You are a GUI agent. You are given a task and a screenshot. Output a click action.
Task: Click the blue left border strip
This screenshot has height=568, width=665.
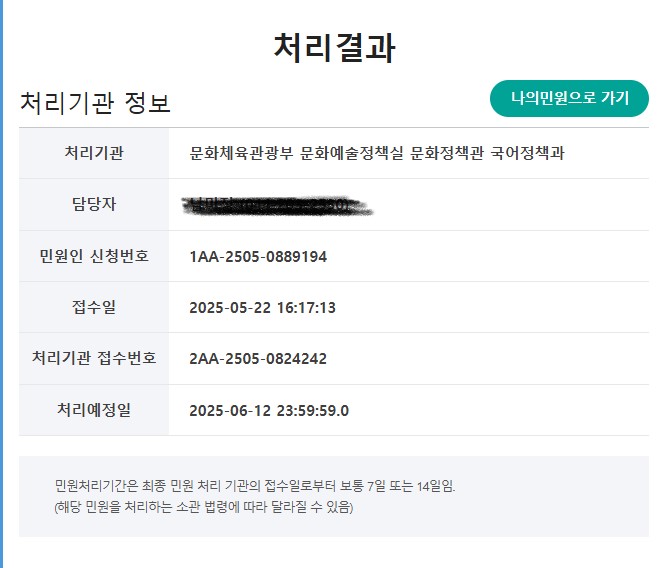[1, 284]
